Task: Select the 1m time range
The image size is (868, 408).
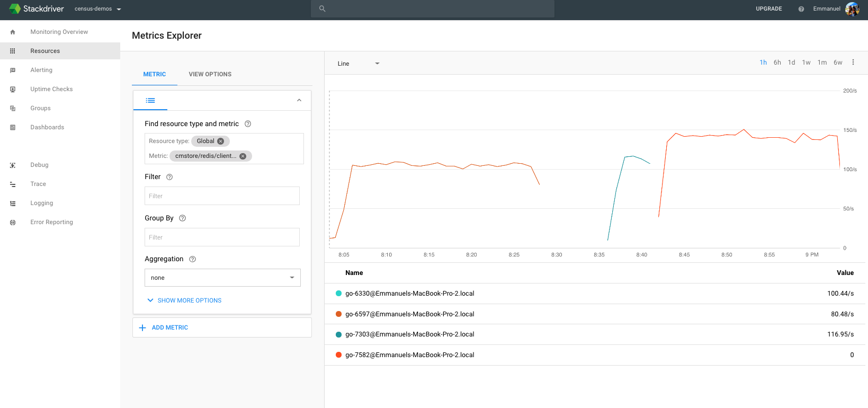Action: (x=822, y=63)
